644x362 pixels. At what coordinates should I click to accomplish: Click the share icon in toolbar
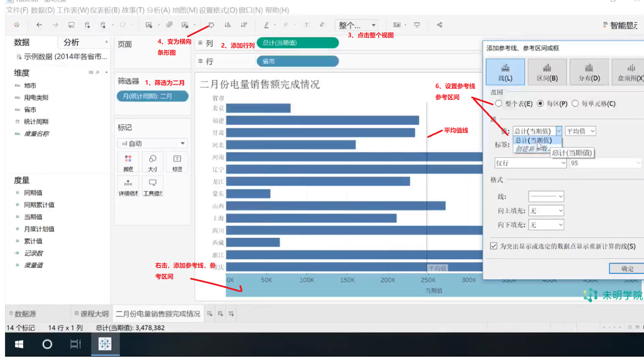point(439,25)
